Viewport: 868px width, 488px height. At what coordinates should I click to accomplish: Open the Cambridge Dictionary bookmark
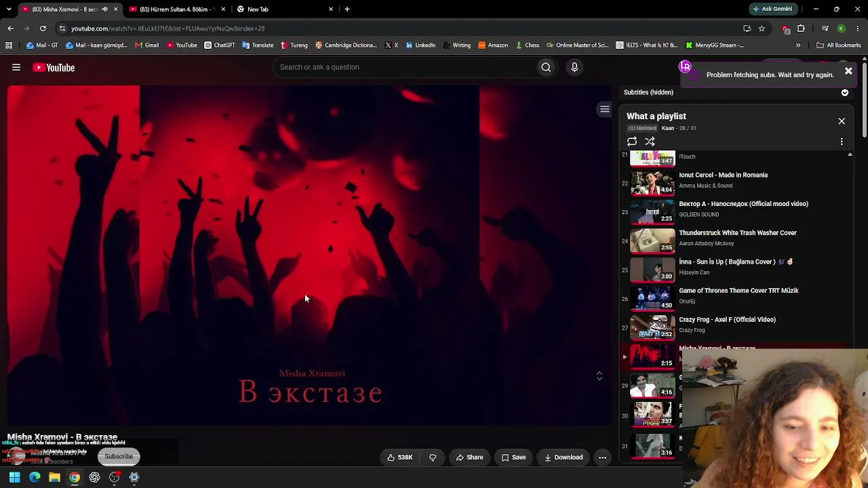tap(347, 45)
